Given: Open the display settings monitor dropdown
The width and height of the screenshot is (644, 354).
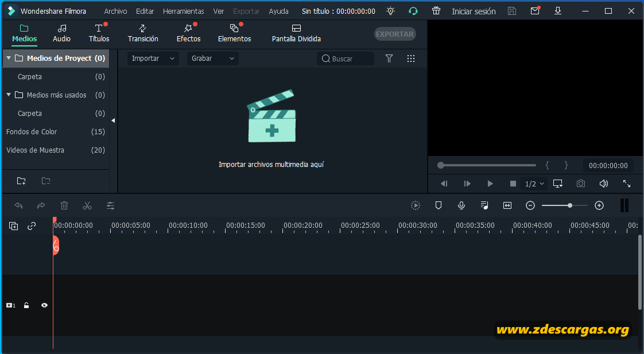Looking at the screenshot, I should click(558, 184).
